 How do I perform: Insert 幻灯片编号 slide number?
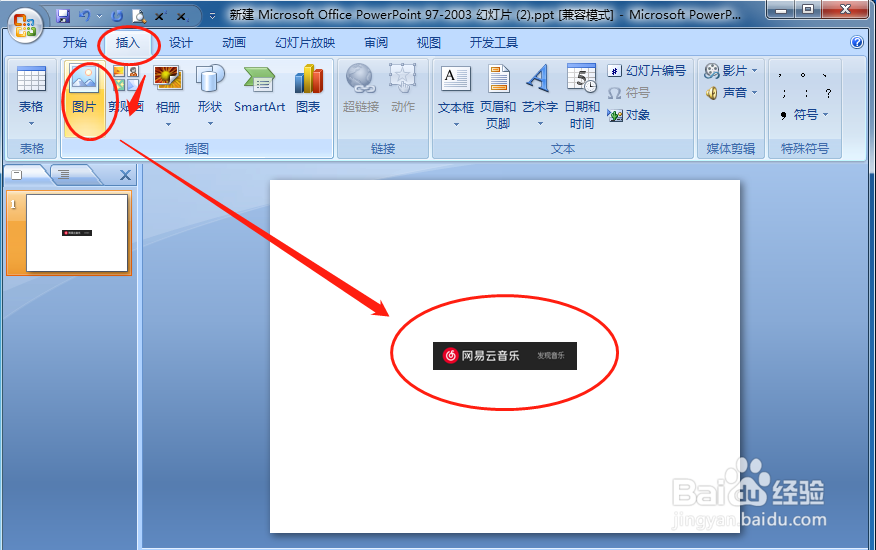point(646,71)
